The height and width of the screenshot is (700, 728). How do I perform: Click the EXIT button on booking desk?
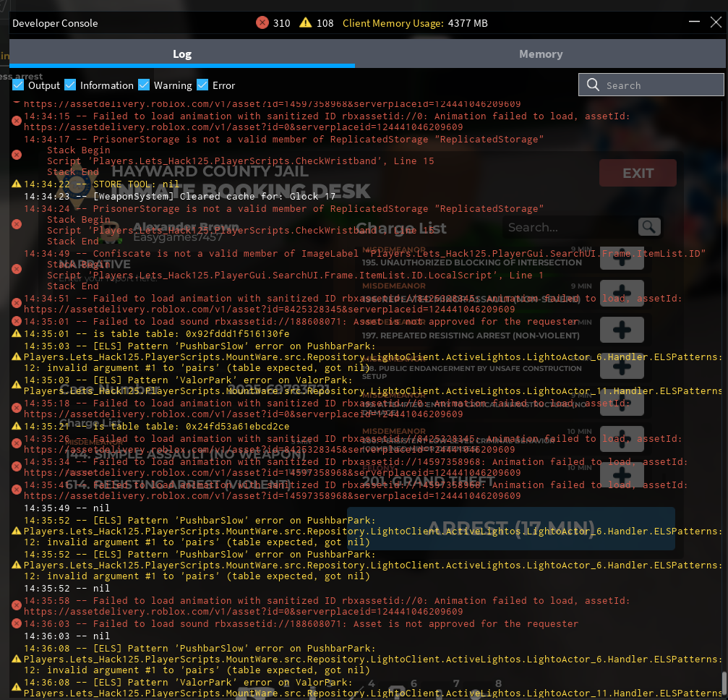pos(638,174)
